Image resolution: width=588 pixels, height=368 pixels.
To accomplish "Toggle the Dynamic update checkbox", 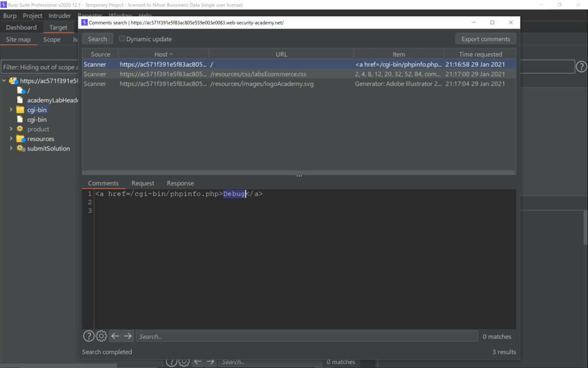I will (122, 39).
